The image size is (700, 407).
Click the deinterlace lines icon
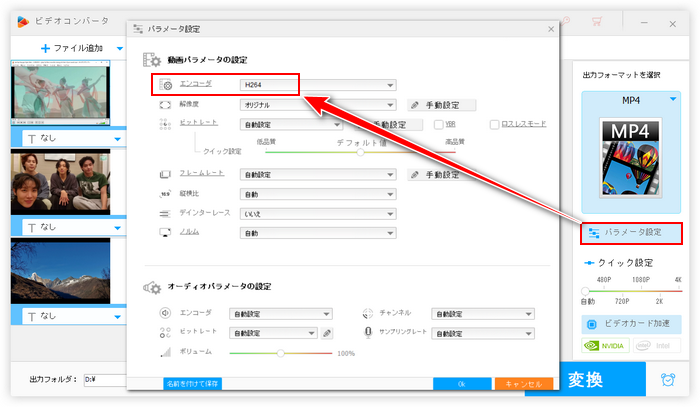(165, 214)
